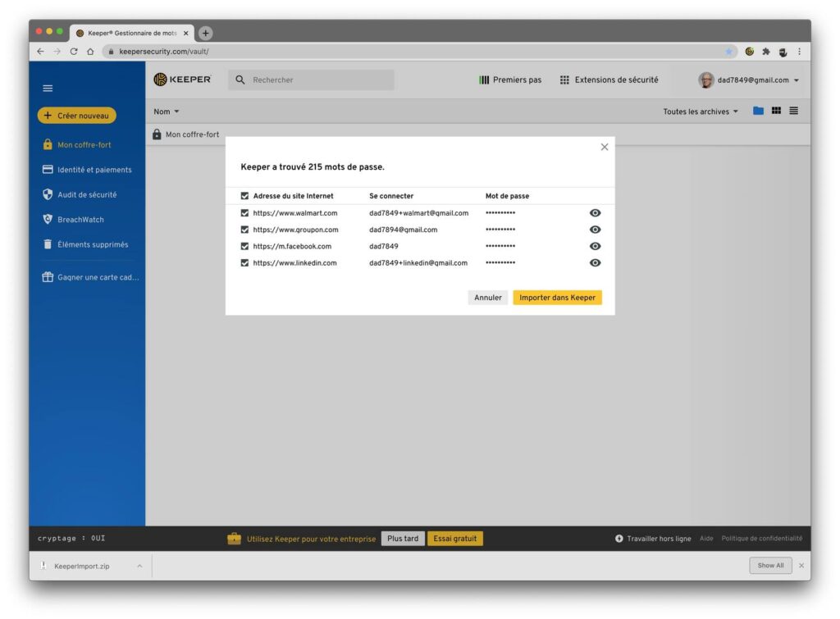
Task: Expand the Nom sort dropdown
Action: point(166,112)
